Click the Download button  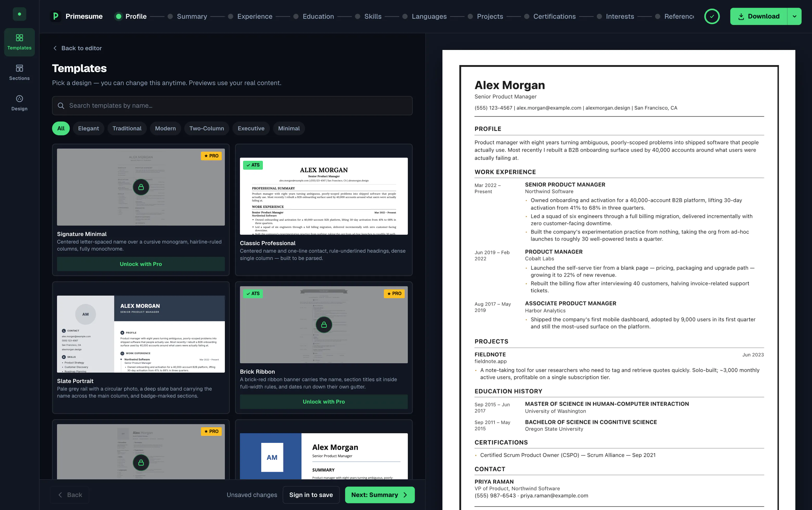click(759, 16)
